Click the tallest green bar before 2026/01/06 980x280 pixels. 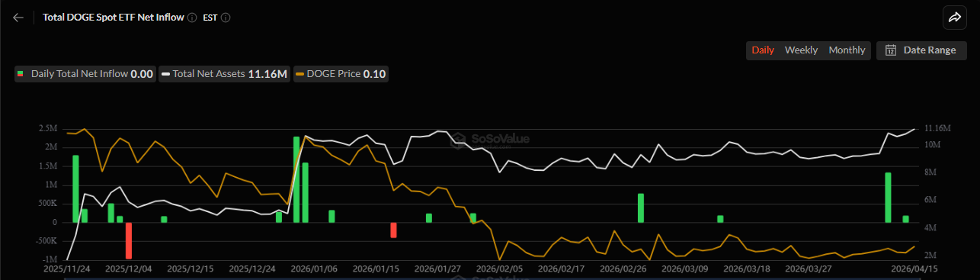(x=296, y=179)
